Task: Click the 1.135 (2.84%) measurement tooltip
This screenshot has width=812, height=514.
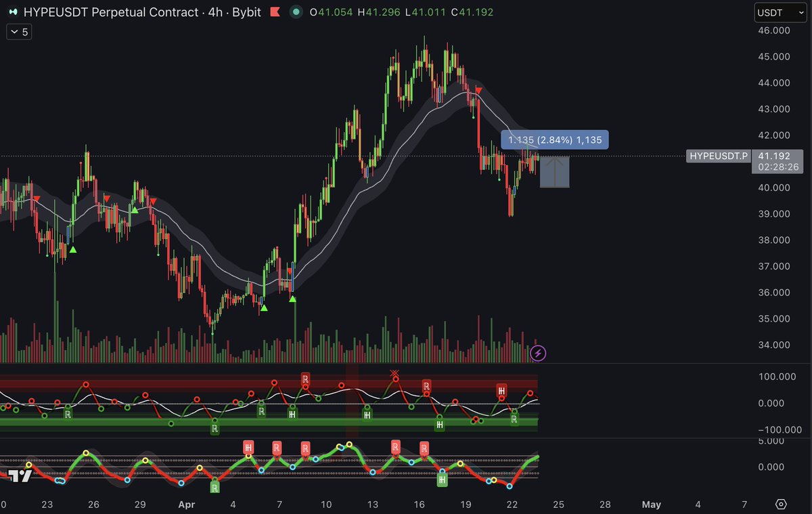Action: (x=555, y=140)
